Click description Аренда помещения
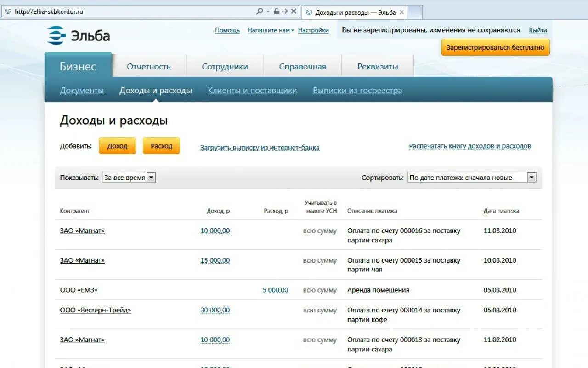Screen dimensions: 588x368 [x=378, y=290]
